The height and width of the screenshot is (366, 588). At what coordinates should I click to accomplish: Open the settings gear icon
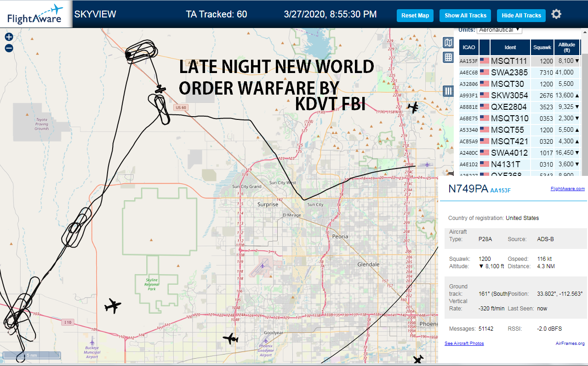tap(556, 14)
